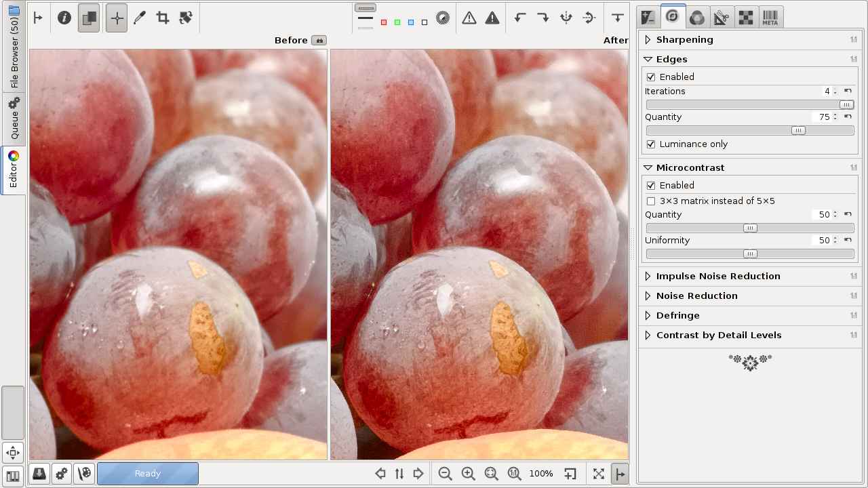The height and width of the screenshot is (488, 868).
Task: Switch to the Queue tab
Action: pos(14,119)
